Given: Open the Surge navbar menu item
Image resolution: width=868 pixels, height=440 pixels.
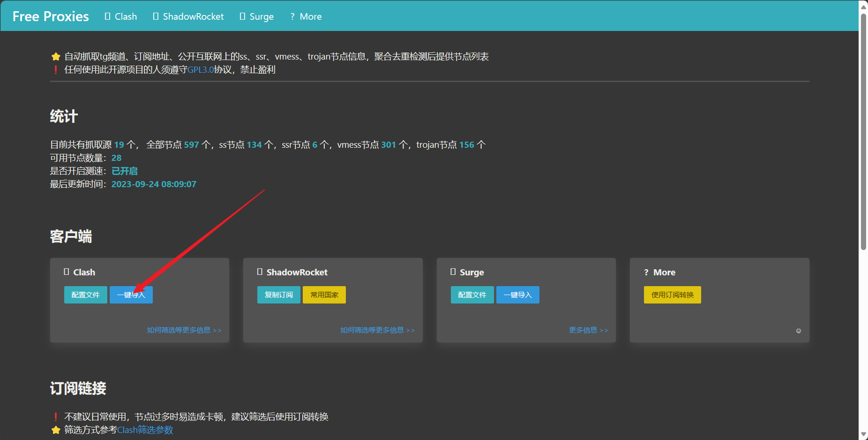Looking at the screenshot, I should tap(256, 16).
